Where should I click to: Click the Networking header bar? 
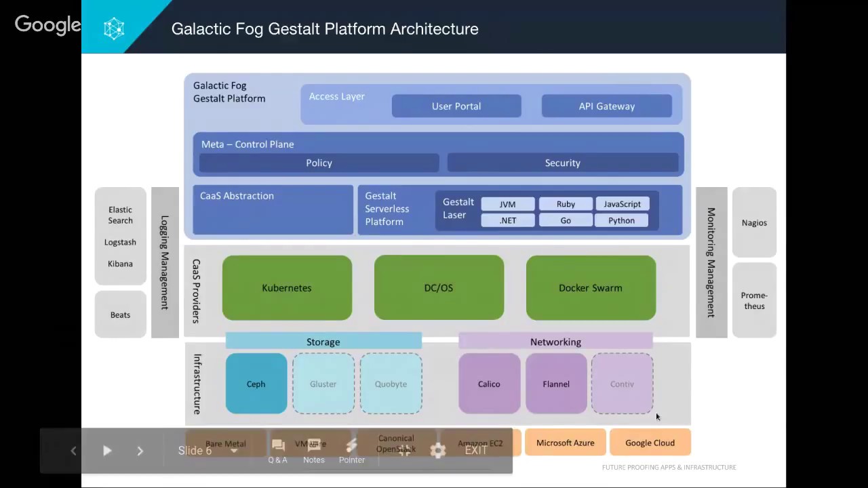point(555,342)
